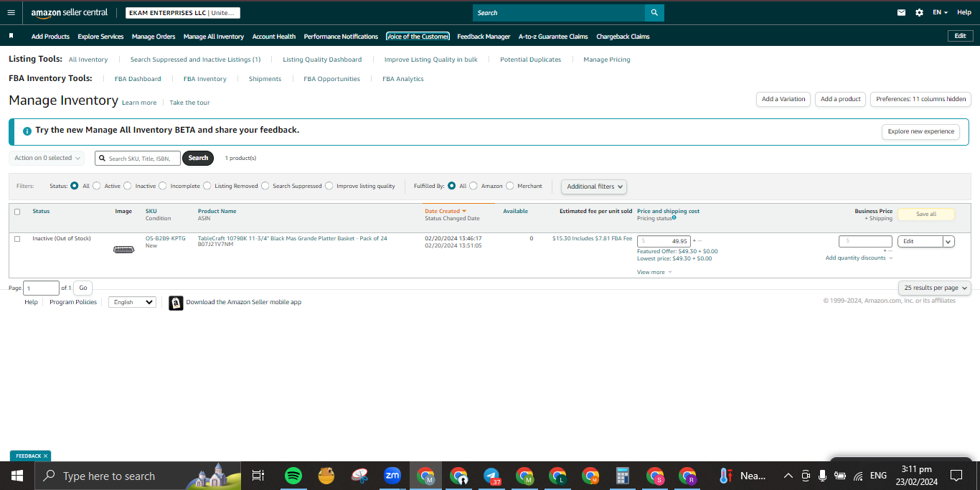This screenshot has height=490, width=980.
Task: Click the Pricing status info icon
Action: pos(674,218)
